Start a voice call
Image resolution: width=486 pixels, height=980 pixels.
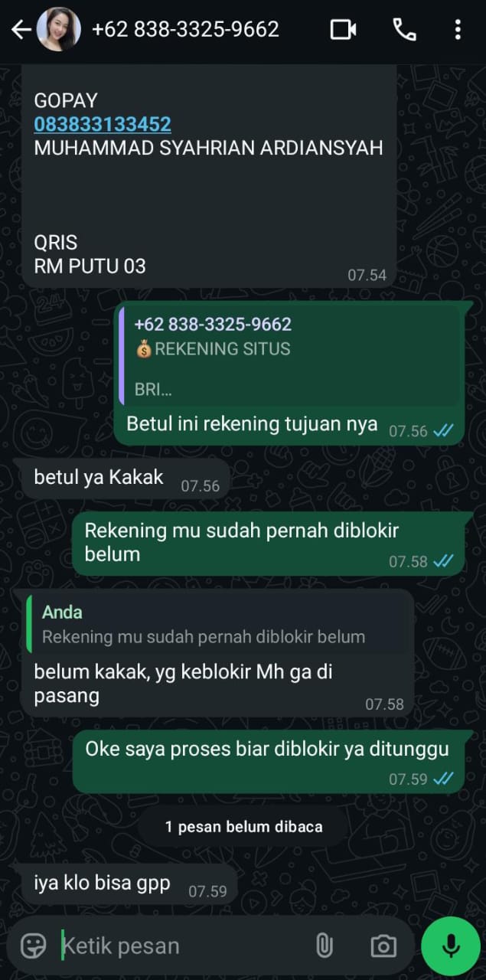[x=404, y=30]
